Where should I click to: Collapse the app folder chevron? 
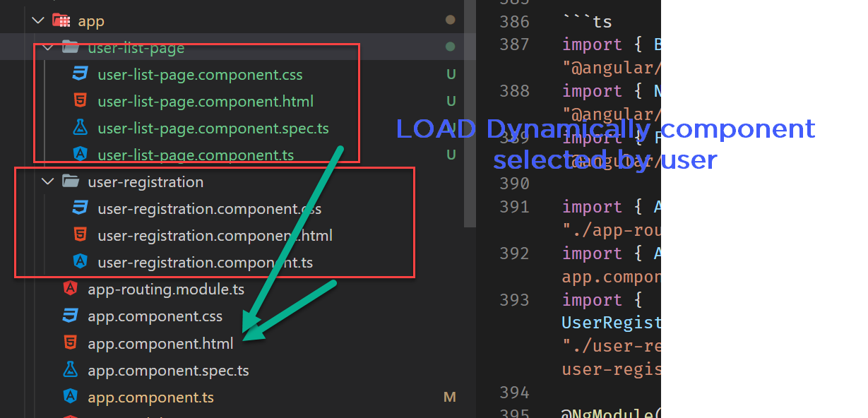[38, 21]
